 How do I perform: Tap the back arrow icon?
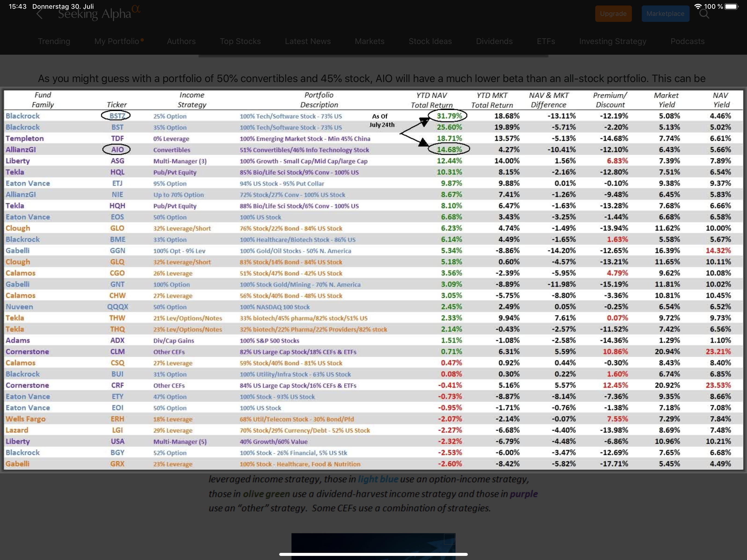tap(40, 14)
